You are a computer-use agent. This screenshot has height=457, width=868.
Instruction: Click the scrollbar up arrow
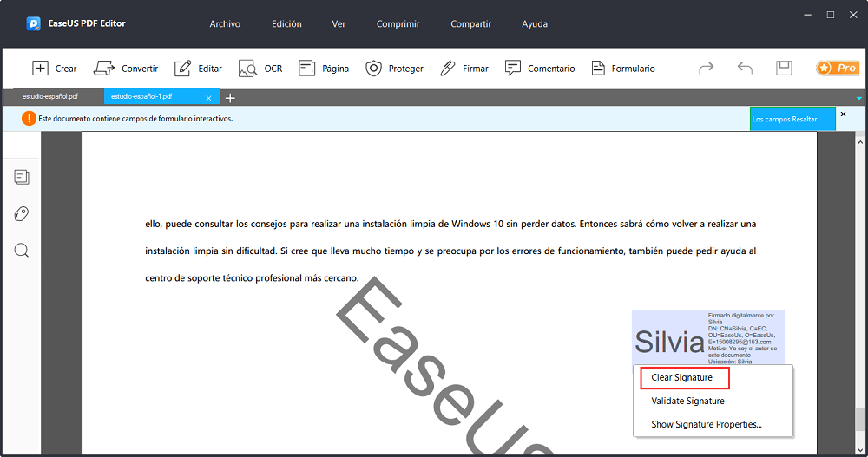point(859,141)
